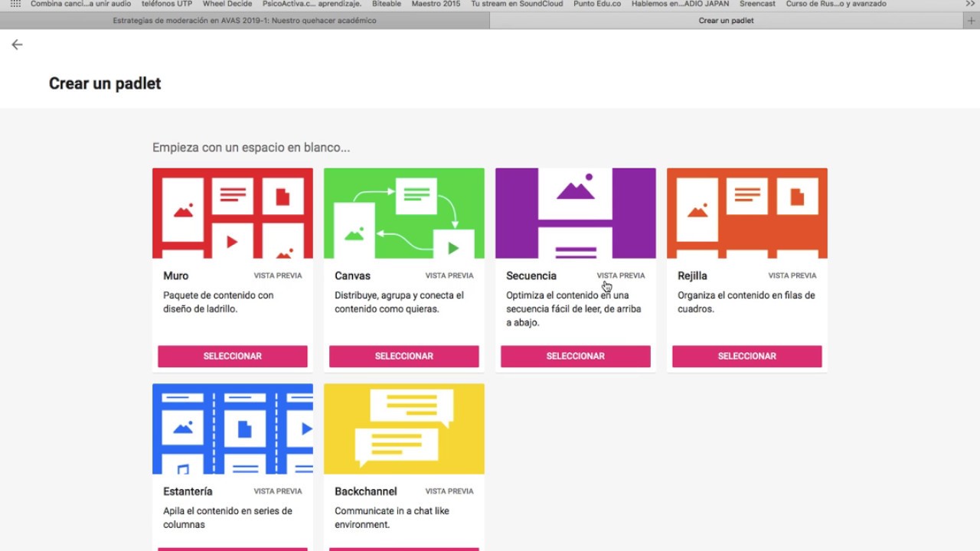
Task: Click the Canvas green layout thumbnail
Action: tap(404, 214)
